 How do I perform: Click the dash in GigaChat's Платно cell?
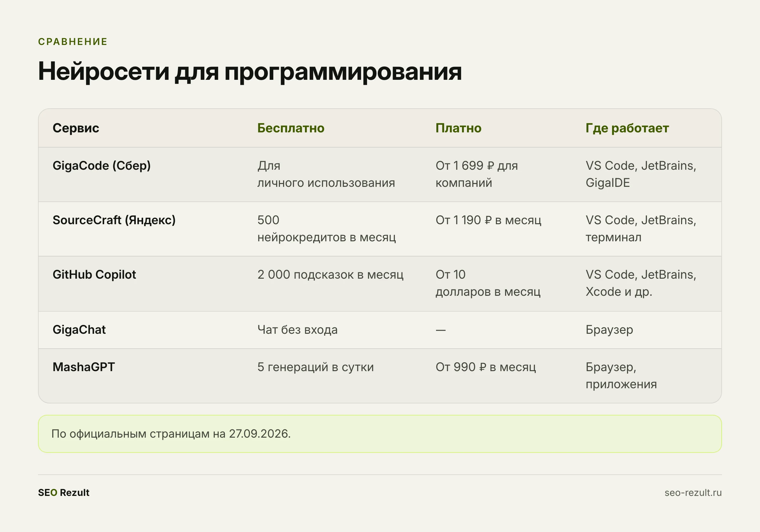[x=440, y=330]
